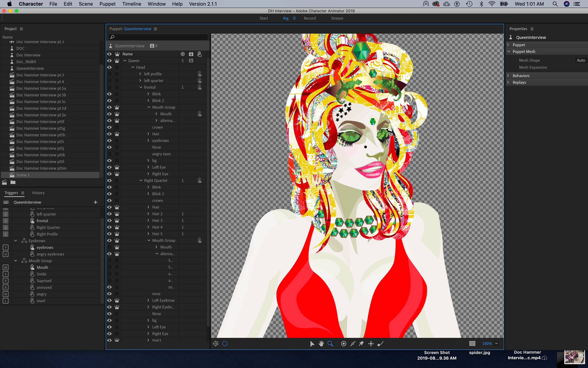Toggle visibility of Head layer
The image size is (588, 368).
coord(110,67)
